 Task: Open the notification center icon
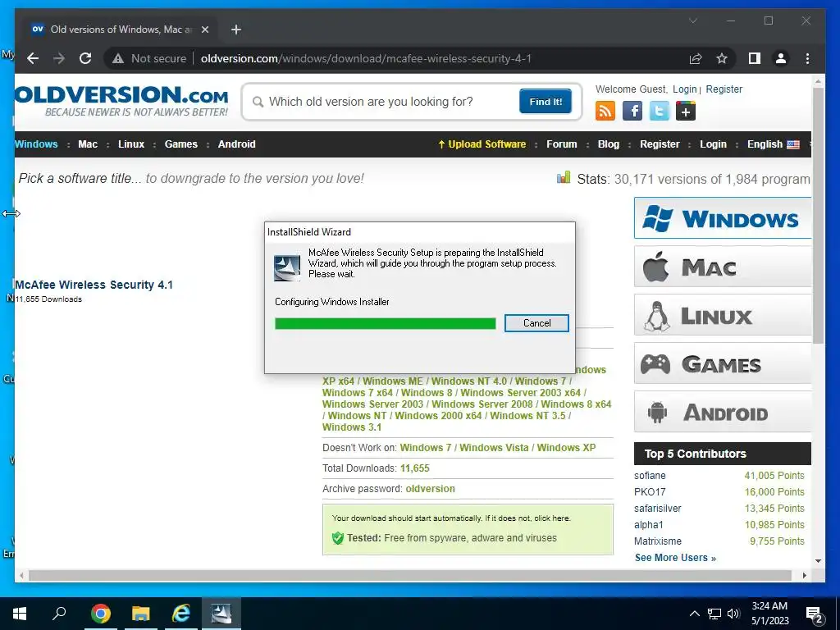[x=815, y=615]
